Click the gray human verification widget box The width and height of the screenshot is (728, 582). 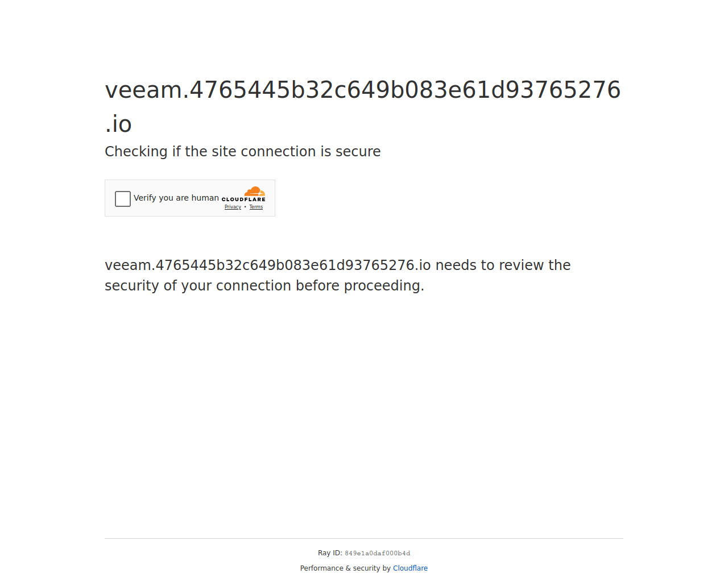click(190, 198)
